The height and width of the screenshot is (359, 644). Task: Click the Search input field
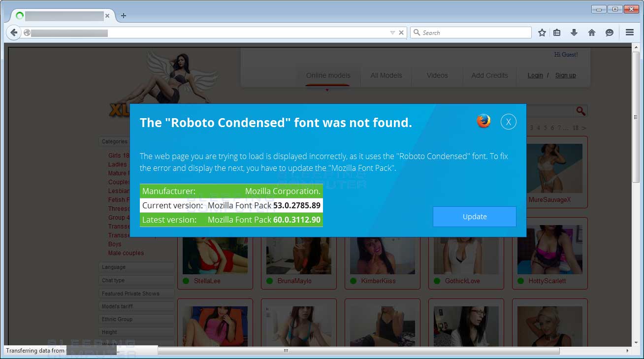tap(471, 33)
